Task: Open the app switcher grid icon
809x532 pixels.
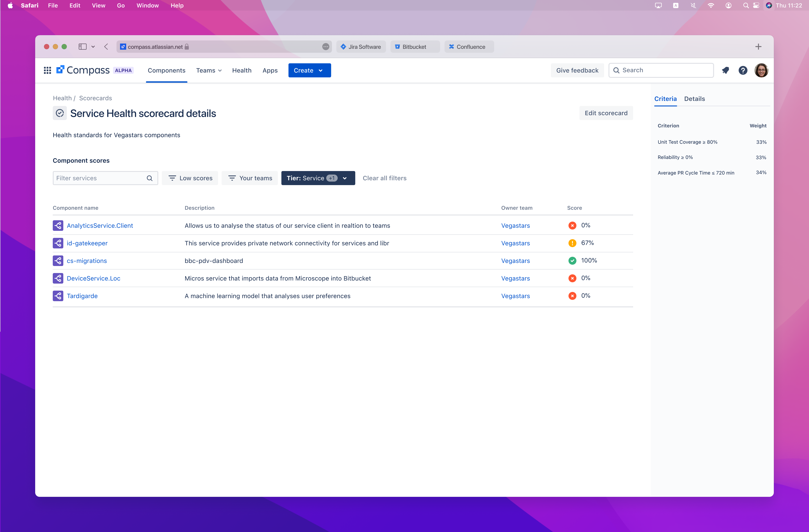Action: [x=47, y=70]
